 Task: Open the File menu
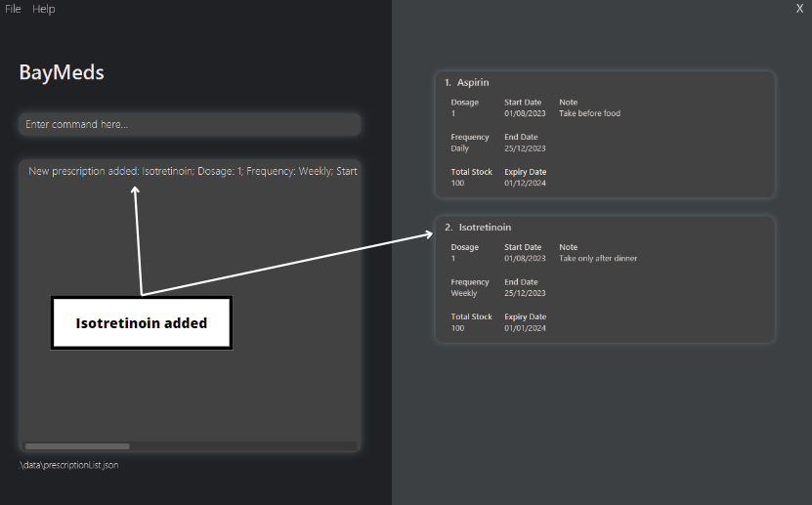pyautogui.click(x=13, y=9)
